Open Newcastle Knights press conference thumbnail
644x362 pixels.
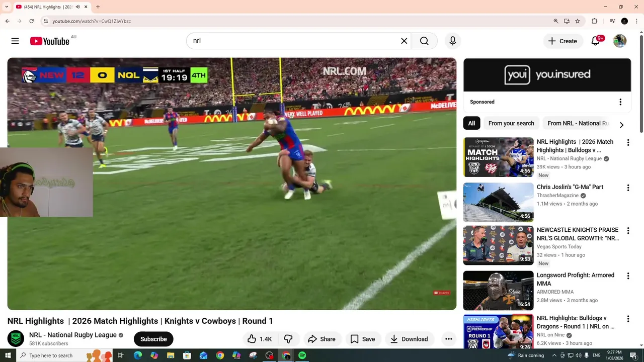498,245
